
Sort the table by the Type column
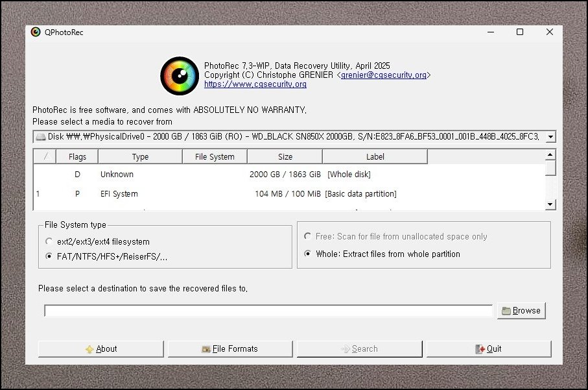(x=140, y=157)
